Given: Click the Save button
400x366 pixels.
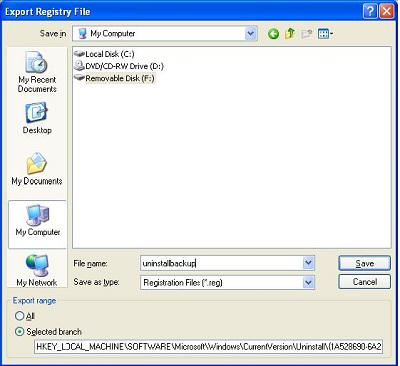Looking at the screenshot, I should click(364, 263).
